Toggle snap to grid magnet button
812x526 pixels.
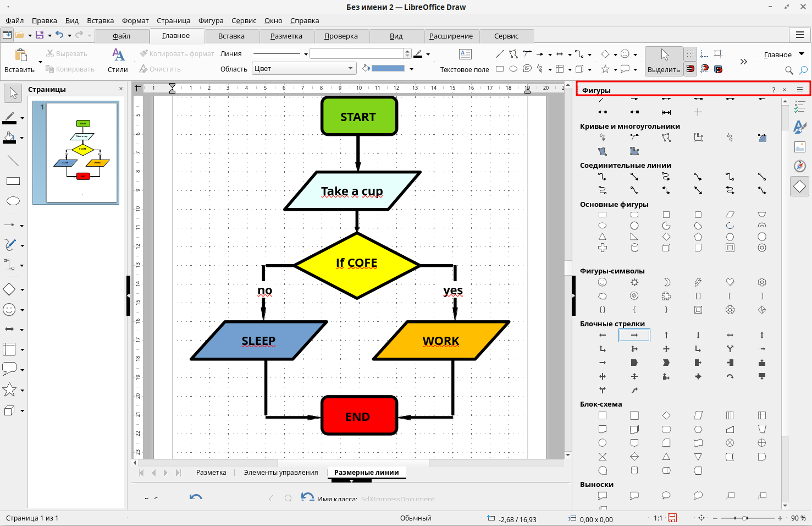690,69
